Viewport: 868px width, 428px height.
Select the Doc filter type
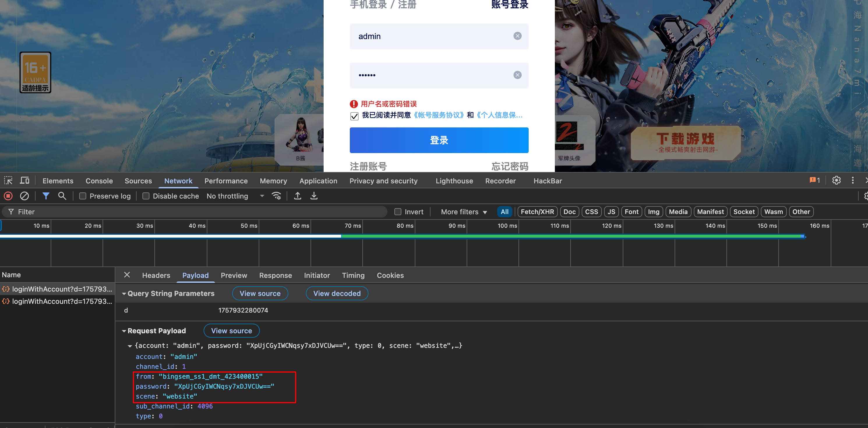[569, 212]
